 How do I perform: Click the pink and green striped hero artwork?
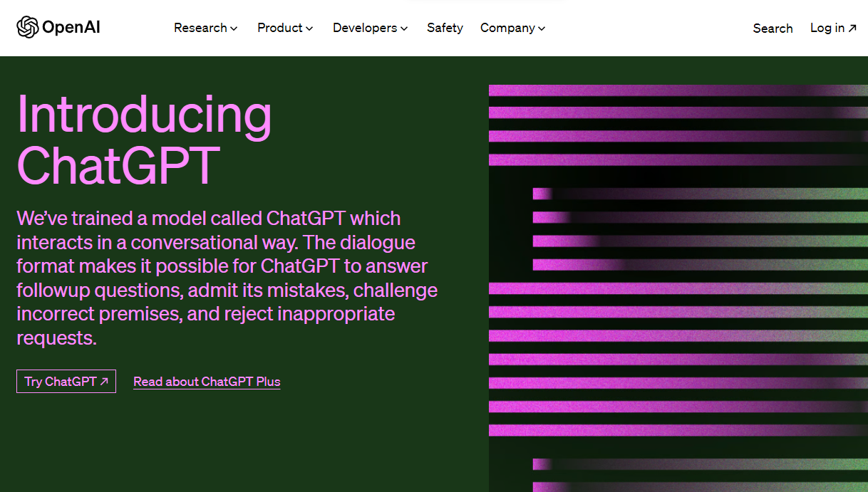[678, 288]
